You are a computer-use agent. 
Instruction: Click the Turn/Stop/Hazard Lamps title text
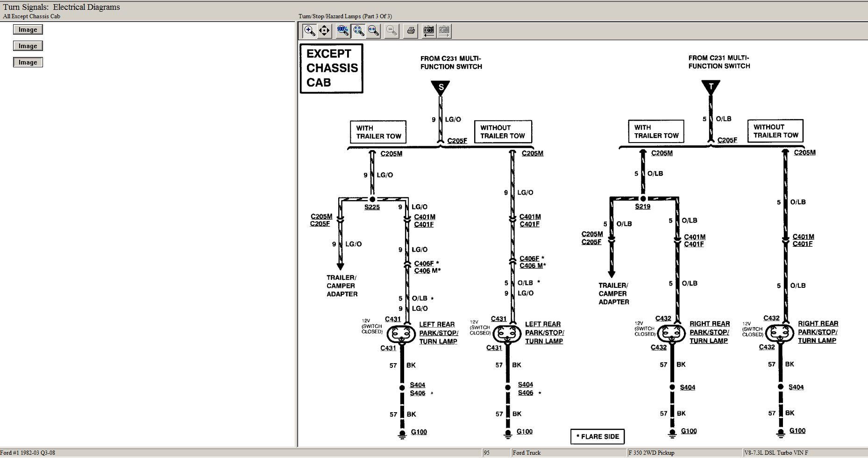click(x=345, y=16)
